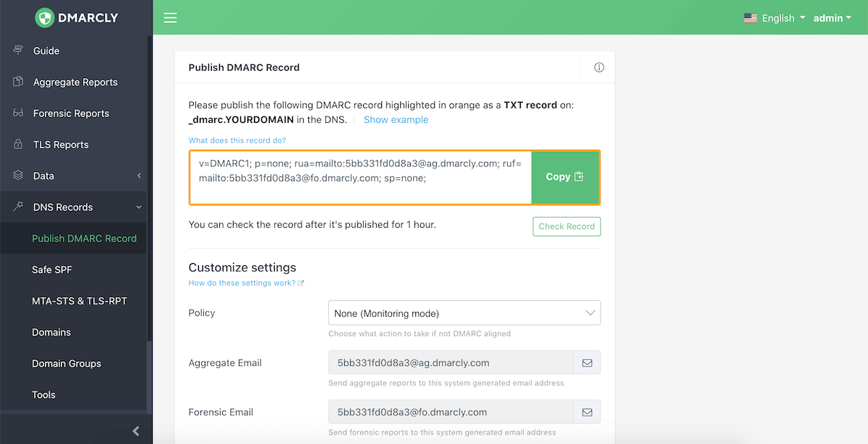Click the info icon in Publish DMARC Record header

tap(599, 67)
